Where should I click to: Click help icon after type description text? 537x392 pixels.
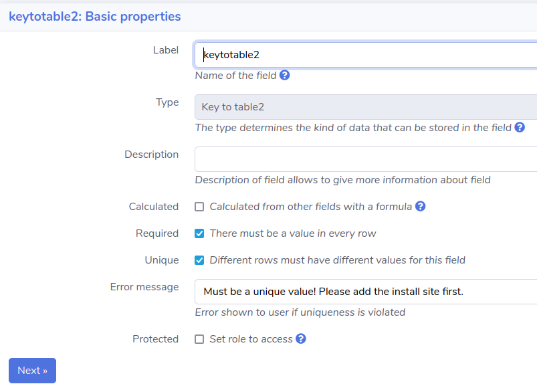coord(520,127)
